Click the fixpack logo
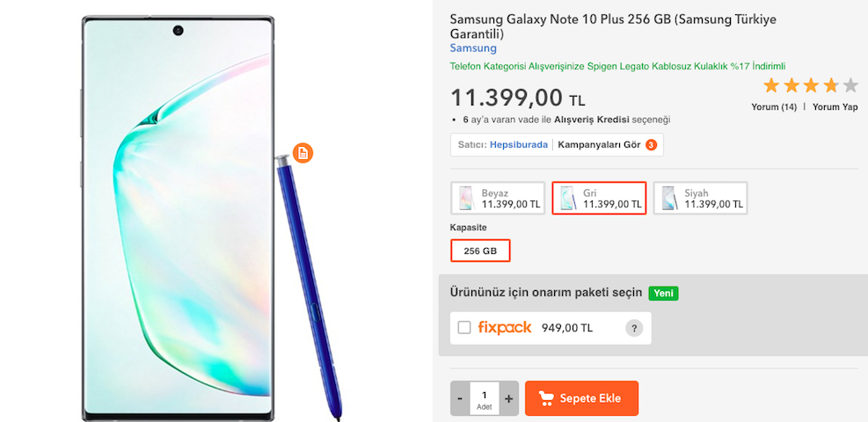 (x=505, y=328)
